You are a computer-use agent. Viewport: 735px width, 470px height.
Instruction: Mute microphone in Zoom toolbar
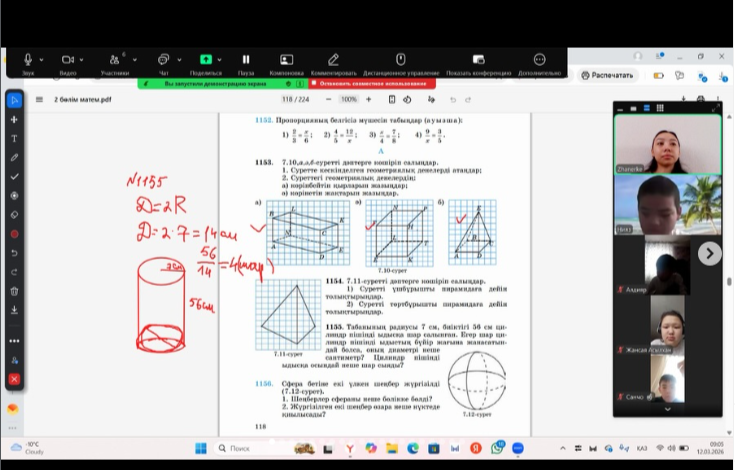coord(28,60)
